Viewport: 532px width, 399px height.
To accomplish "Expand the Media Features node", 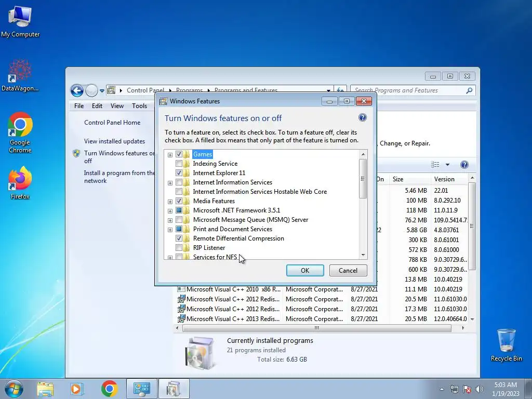I will pos(170,202).
